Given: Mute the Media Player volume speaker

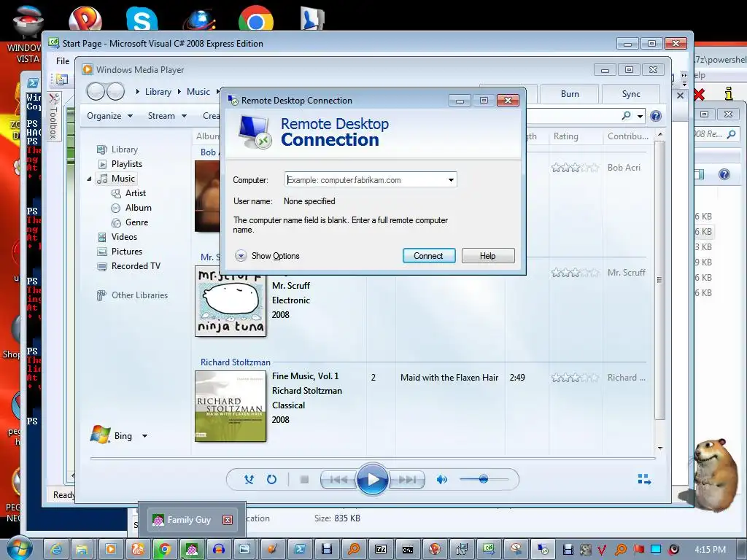Looking at the screenshot, I should tap(441, 480).
